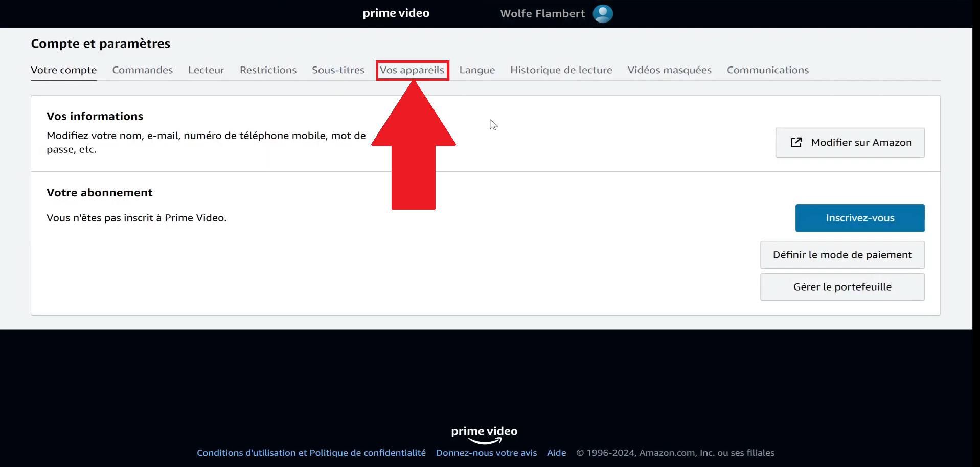Select the Lecteur tab
The width and height of the screenshot is (980, 467).
[206, 70]
